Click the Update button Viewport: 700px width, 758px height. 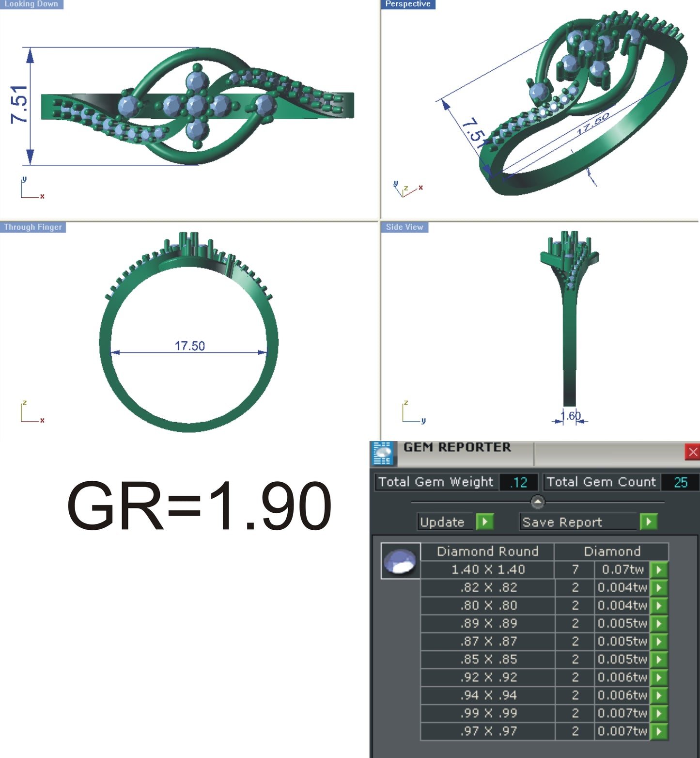click(444, 522)
